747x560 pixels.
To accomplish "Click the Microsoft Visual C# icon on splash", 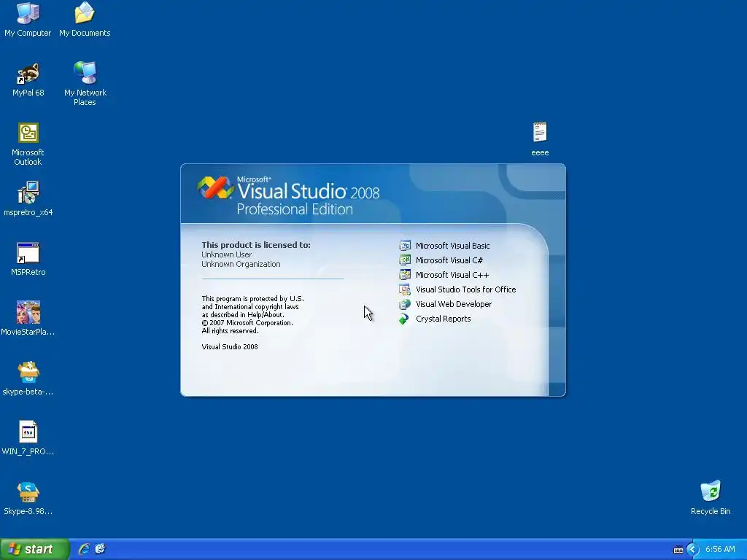I will 404,260.
